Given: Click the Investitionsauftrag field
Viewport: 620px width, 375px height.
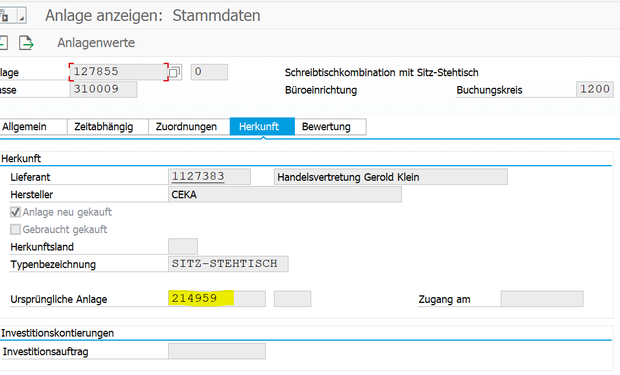Looking at the screenshot, I should [x=217, y=351].
